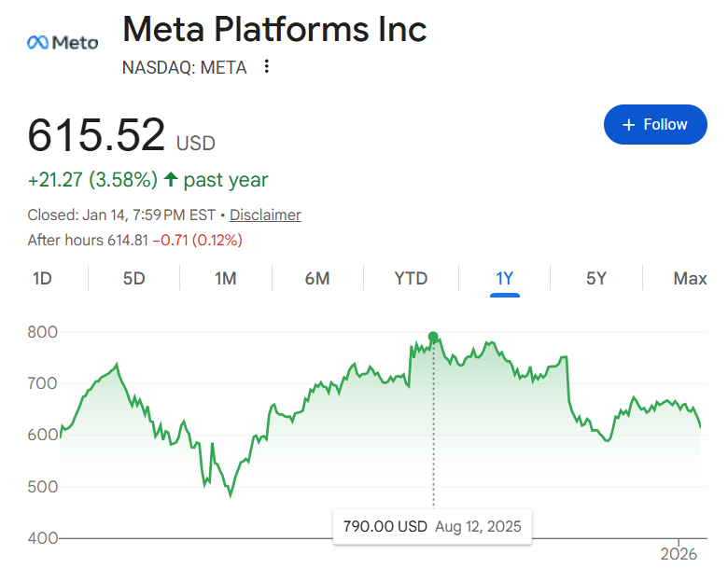Show the Max range chart

click(x=690, y=278)
